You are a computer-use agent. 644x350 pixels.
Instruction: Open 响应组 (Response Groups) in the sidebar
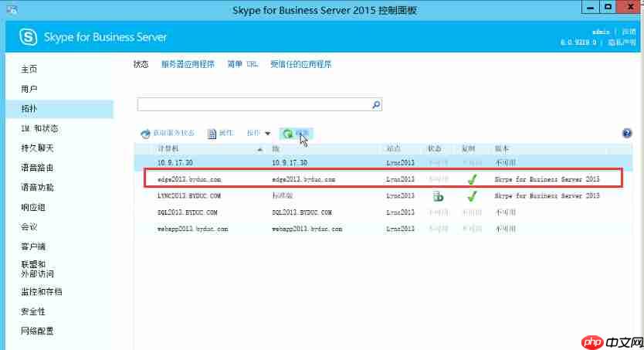click(33, 207)
